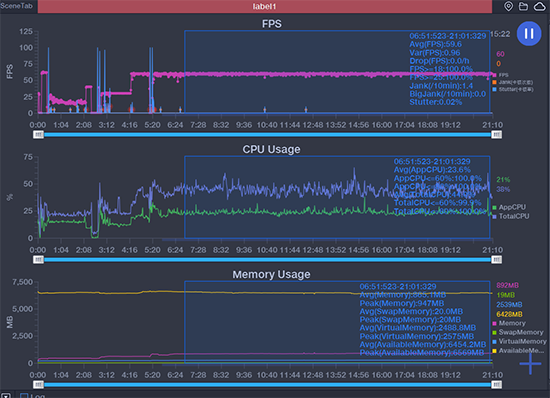Click Jank(/10min):1.4 statistic
The height and width of the screenshot is (398, 550).
pyautogui.click(x=441, y=86)
